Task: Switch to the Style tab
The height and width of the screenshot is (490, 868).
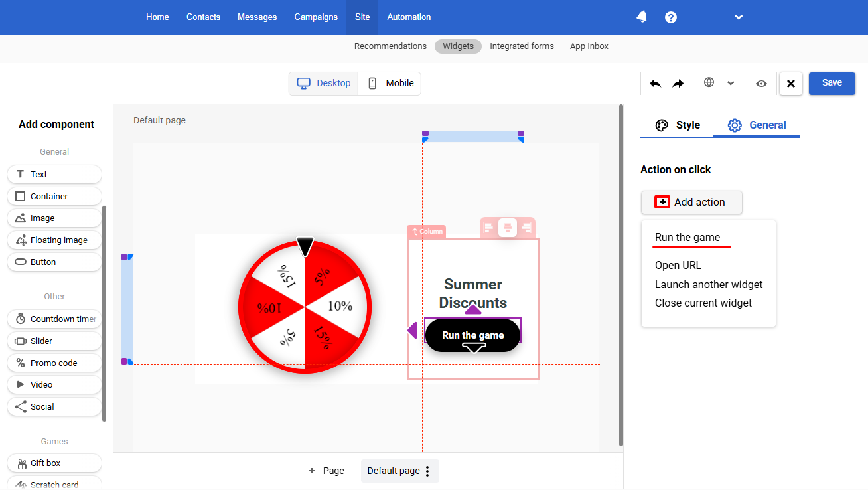Action: click(678, 125)
